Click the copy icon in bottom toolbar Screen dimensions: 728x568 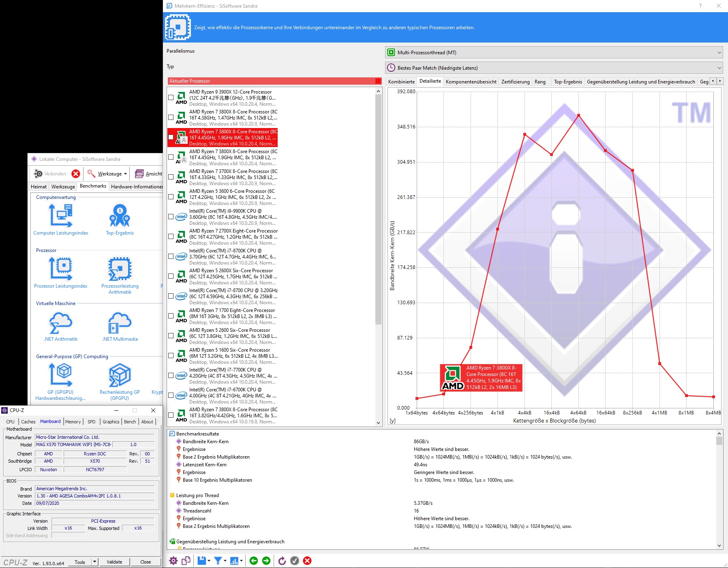(186, 561)
